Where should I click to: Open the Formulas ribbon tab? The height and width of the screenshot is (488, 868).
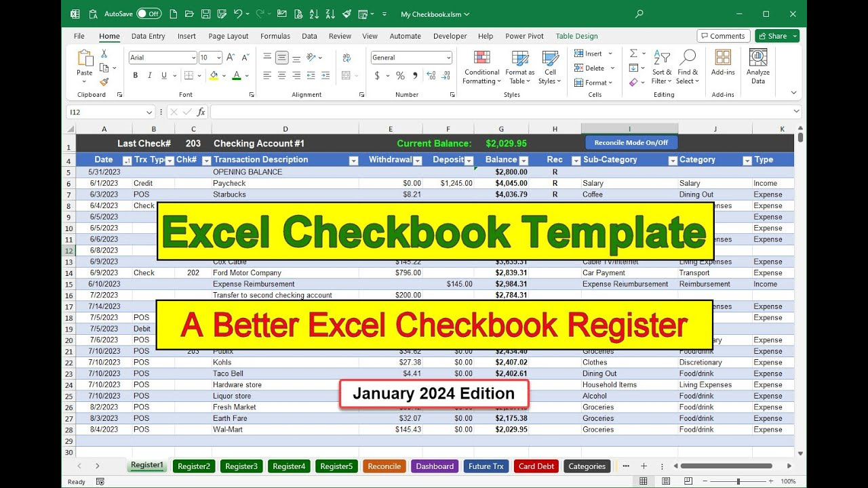[275, 37]
